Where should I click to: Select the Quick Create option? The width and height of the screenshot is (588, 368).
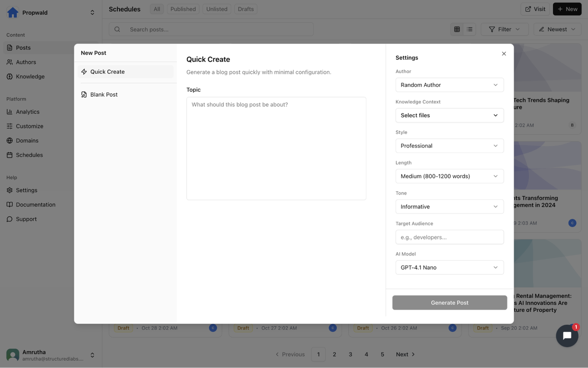107,71
